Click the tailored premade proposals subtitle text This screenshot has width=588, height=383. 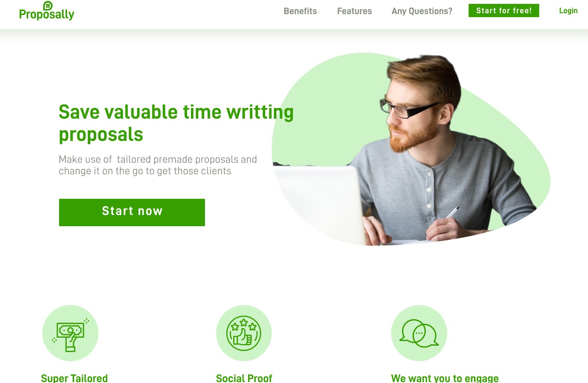[157, 165]
